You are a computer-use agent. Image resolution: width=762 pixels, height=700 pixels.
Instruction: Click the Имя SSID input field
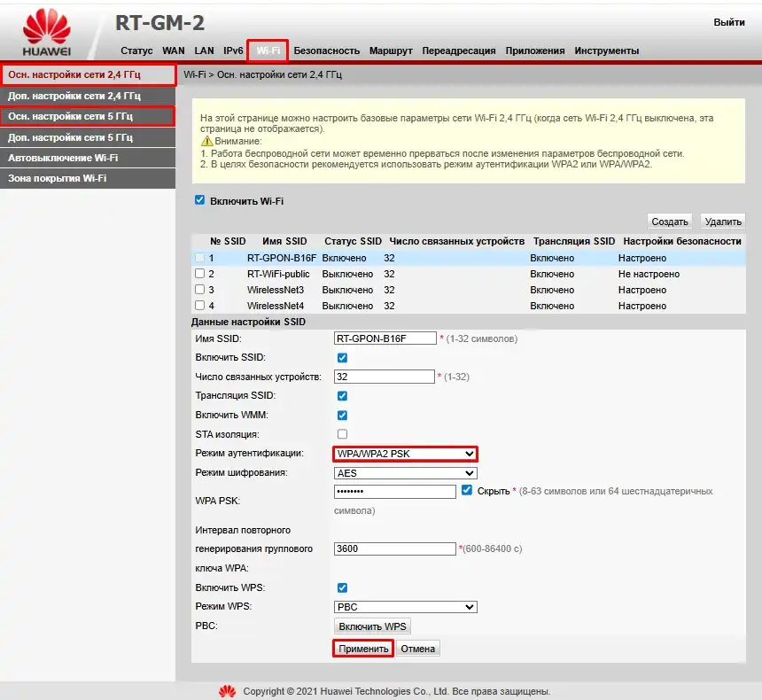point(385,338)
